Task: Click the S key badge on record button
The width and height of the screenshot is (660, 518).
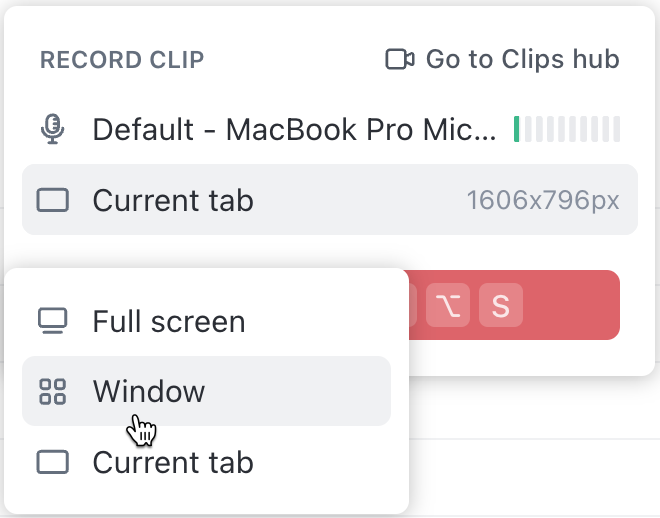Action: [x=501, y=306]
